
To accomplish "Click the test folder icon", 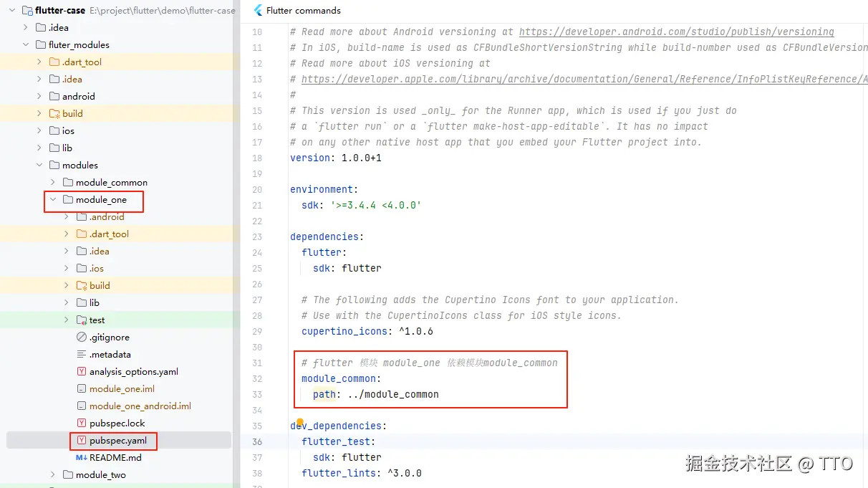I will click(x=82, y=320).
